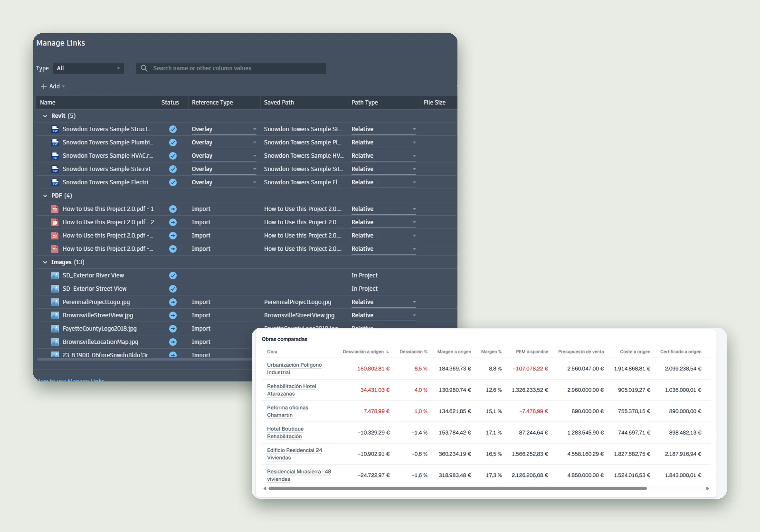This screenshot has height=532, width=760.
Task: Click the search magnifier icon
Action: point(144,68)
